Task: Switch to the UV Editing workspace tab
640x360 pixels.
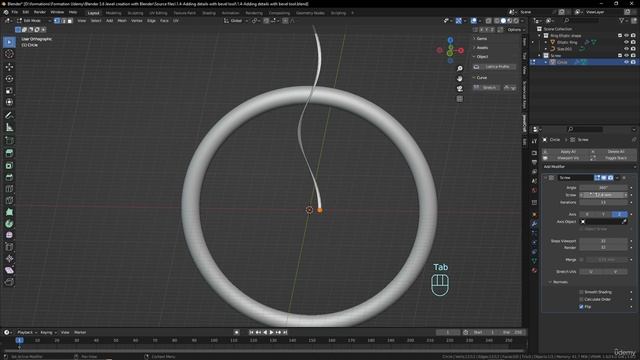Action: click(x=158, y=13)
